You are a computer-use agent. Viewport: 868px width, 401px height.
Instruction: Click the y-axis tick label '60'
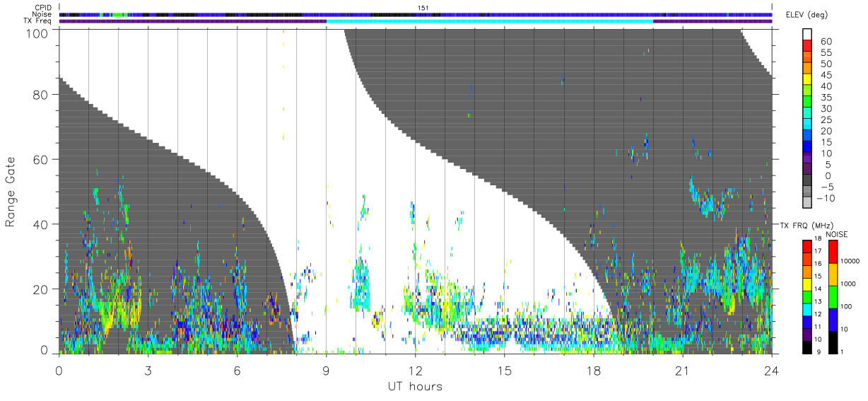click(42, 159)
